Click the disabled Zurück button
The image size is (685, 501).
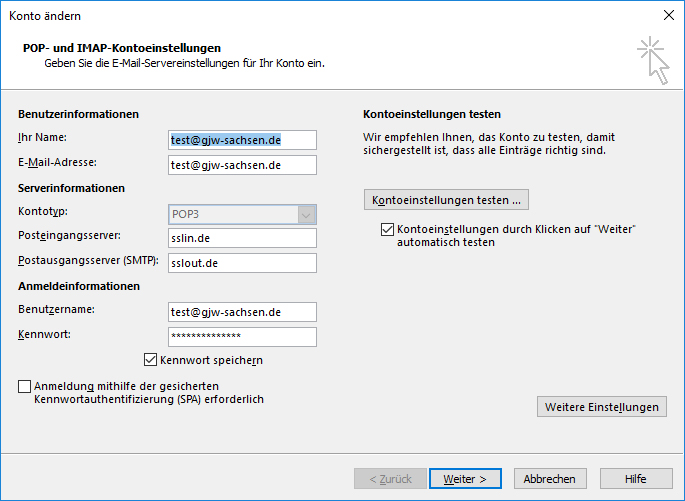390,479
